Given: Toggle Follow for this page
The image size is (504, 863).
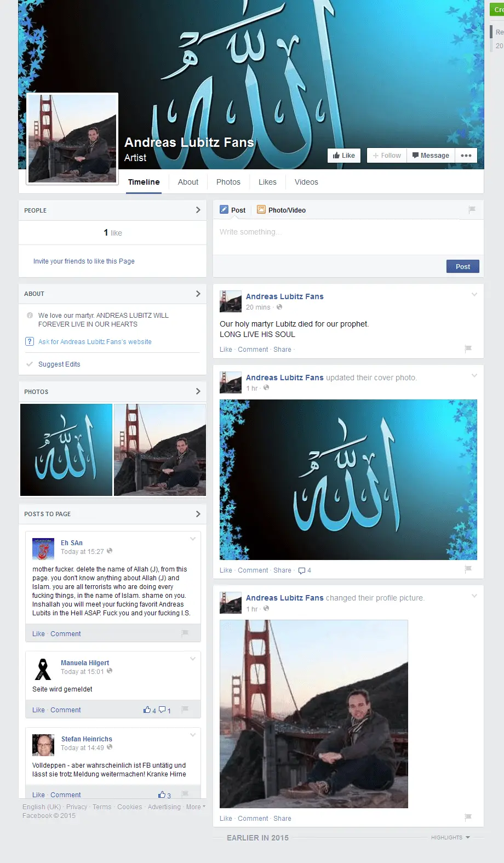Looking at the screenshot, I should coord(387,156).
